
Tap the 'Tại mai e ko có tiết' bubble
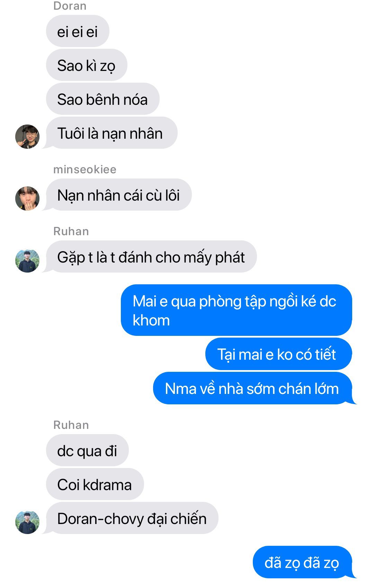[279, 354]
